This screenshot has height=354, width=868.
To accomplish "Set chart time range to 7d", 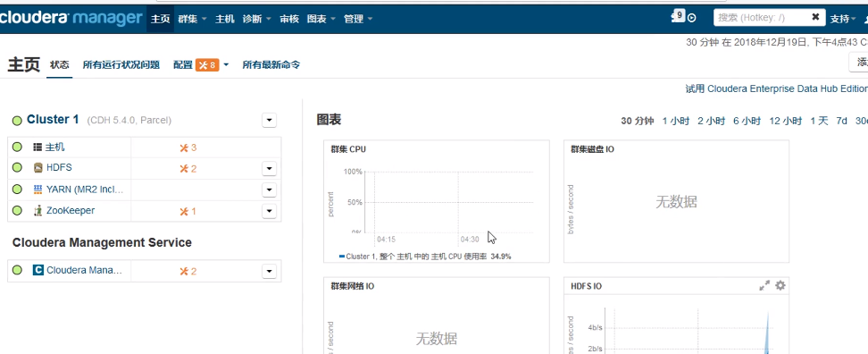I will (x=841, y=122).
